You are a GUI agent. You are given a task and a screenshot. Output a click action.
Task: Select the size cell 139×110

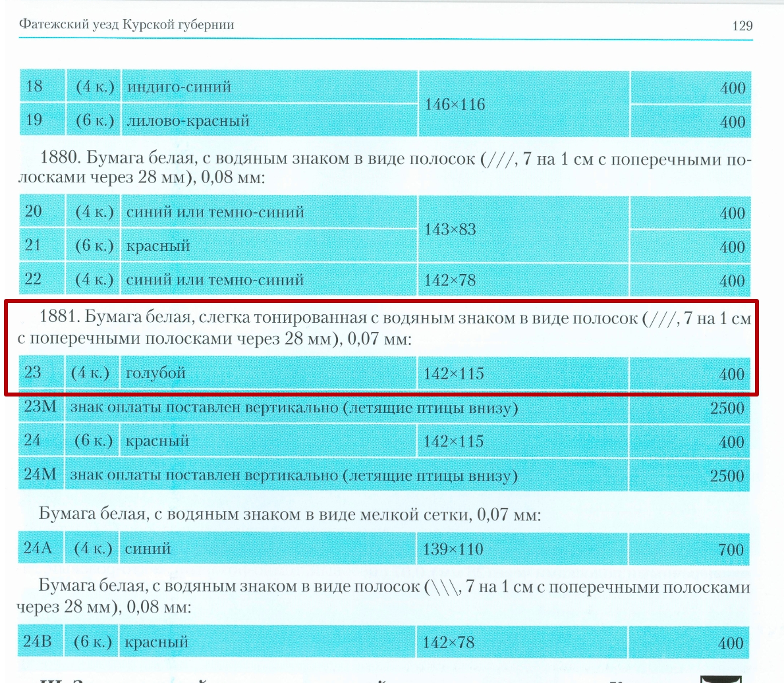[453, 549]
